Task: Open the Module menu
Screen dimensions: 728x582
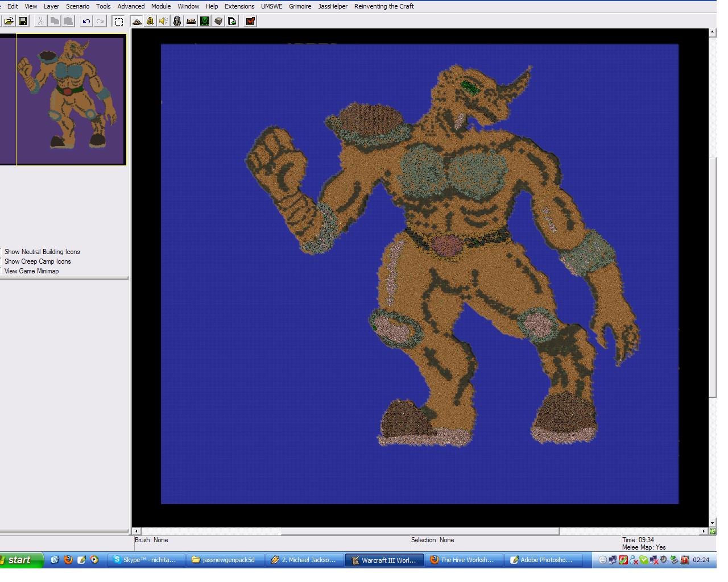Action: (161, 6)
